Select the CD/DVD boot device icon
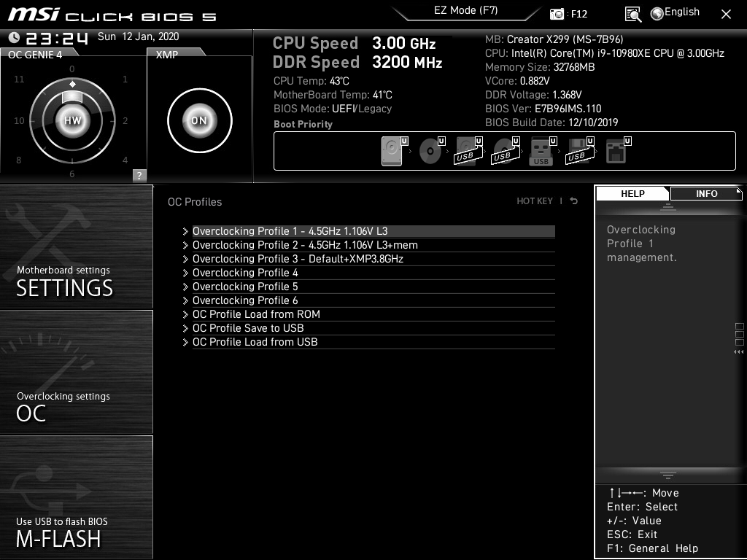The image size is (747, 560). coord(430,152)
